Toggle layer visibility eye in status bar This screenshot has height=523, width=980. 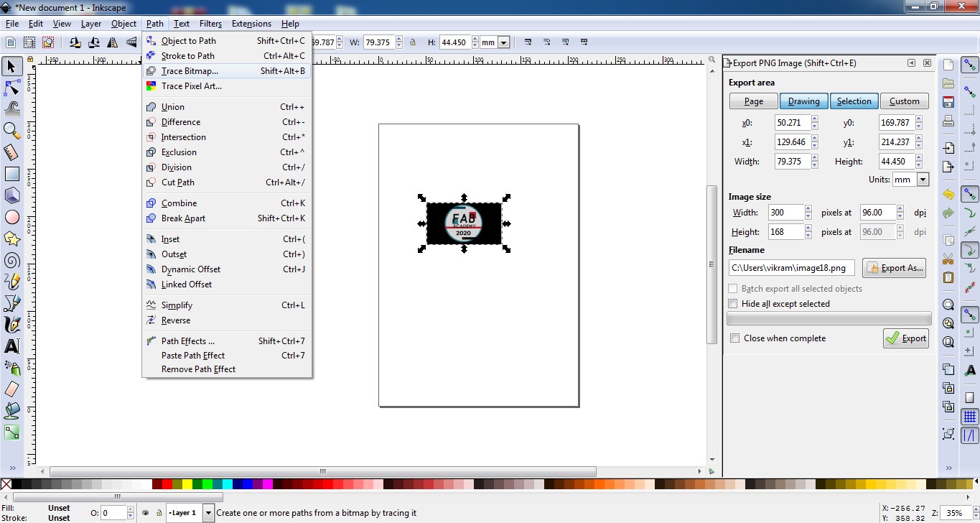tap(145, 513)
